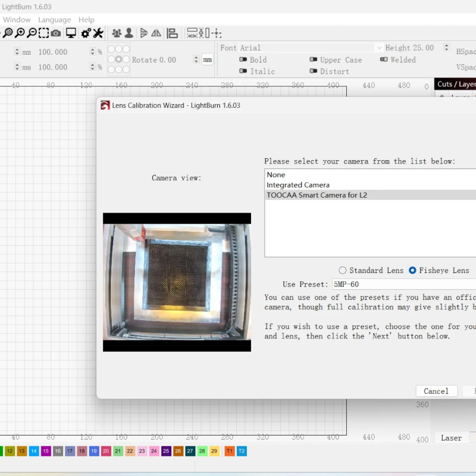
Task: Select the Standard Lens radio button
Action: (343, 270)
